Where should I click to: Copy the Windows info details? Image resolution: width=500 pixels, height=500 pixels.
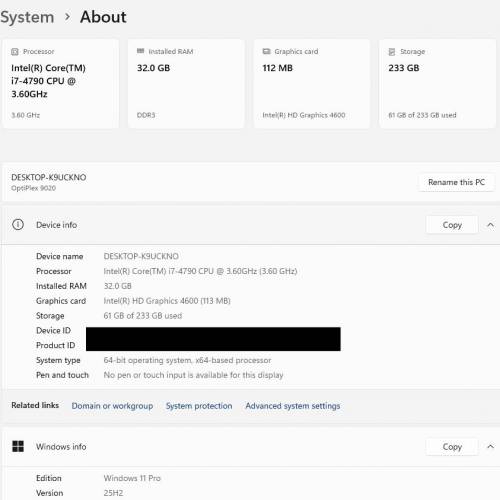click(452, 447)
